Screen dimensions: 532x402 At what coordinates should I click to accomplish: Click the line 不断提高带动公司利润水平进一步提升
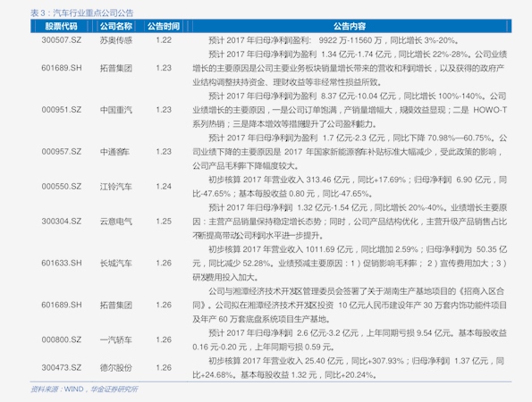click(x=258, y=236)
